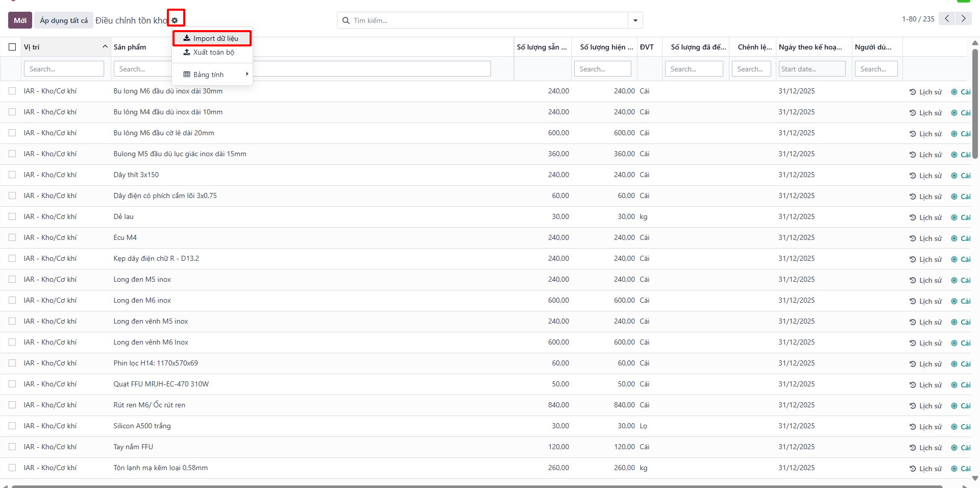
Task: Expand the Bảng tính submenu
Action: pos(212,75)
